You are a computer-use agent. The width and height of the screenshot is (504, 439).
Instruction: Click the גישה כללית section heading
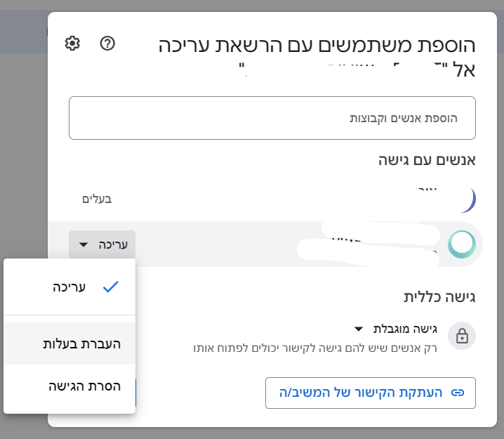click(439, 296)
